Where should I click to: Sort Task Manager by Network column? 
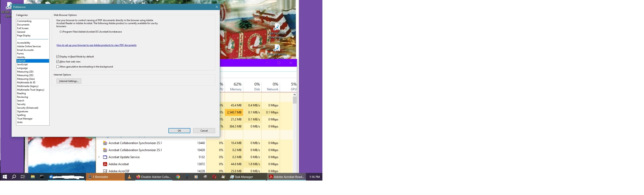pos(271,87)
